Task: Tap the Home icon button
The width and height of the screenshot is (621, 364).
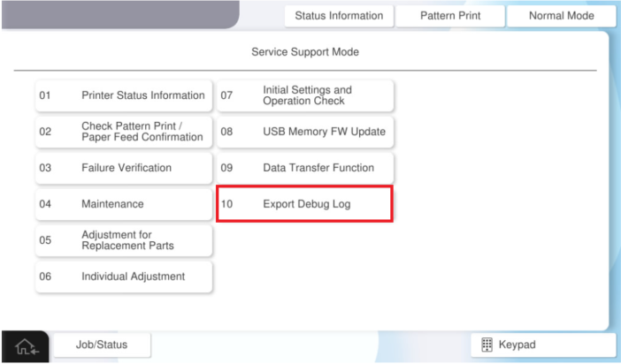Action: click(27, 345)
